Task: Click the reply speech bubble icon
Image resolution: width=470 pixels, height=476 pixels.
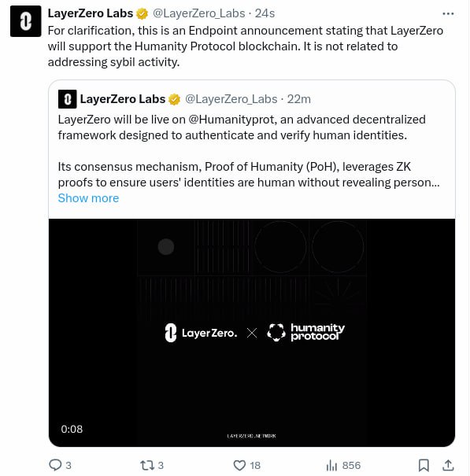Action: [55, 465]
